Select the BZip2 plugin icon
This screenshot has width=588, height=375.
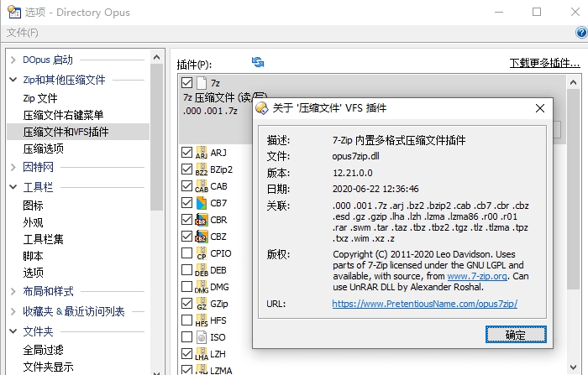202,169
